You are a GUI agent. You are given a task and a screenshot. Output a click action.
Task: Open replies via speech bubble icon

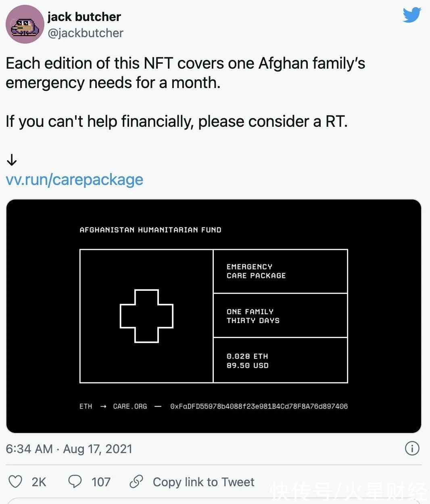pyautogui.click(x=75, y=481)
